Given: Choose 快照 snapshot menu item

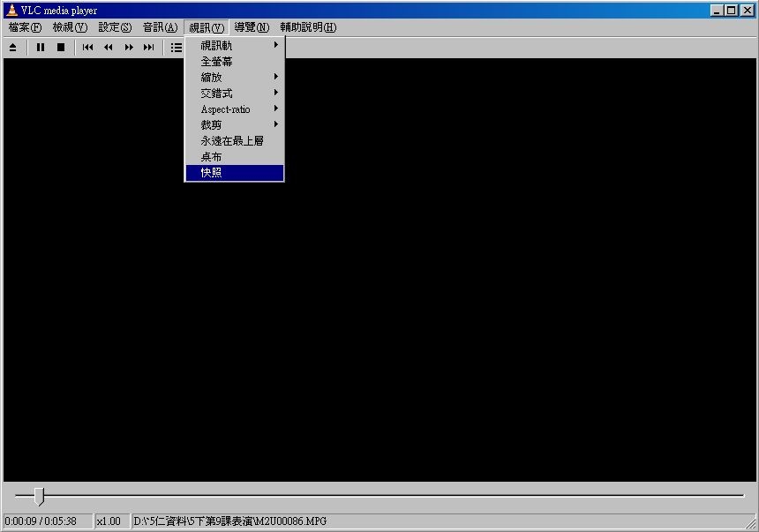Looking at the screenshot, I should coord(235,173).
